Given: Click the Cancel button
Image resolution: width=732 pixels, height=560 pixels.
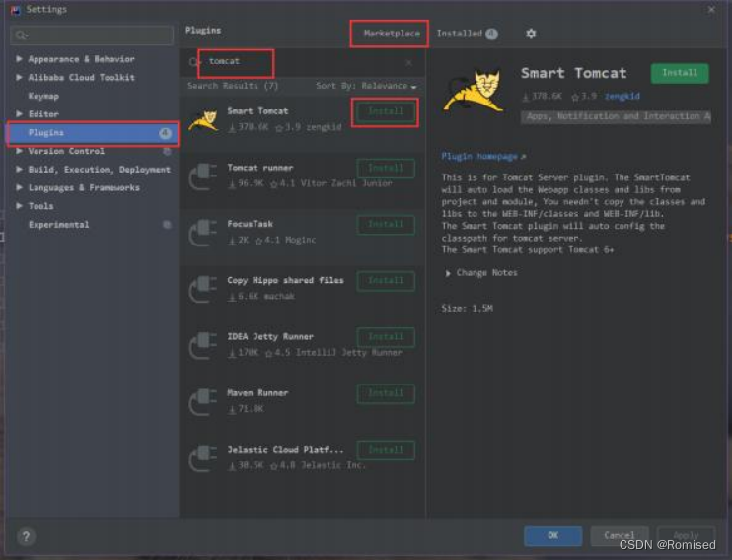Looking at the screenshot, I should (x=619, y=535).
